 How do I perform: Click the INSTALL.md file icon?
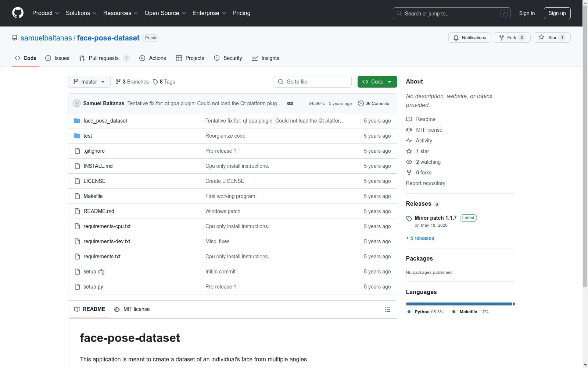[x=77, y=166]
